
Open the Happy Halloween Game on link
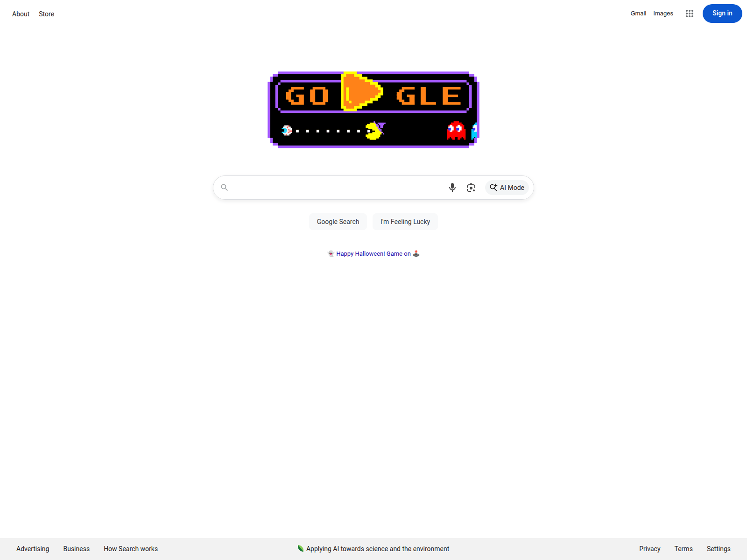coord(373,254)
